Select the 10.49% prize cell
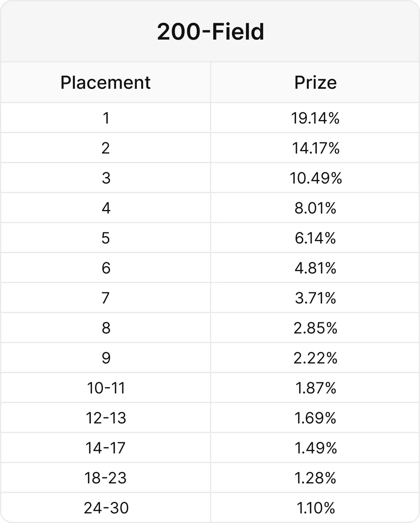This screenshot has width=420, height=523. click(315, 178)
